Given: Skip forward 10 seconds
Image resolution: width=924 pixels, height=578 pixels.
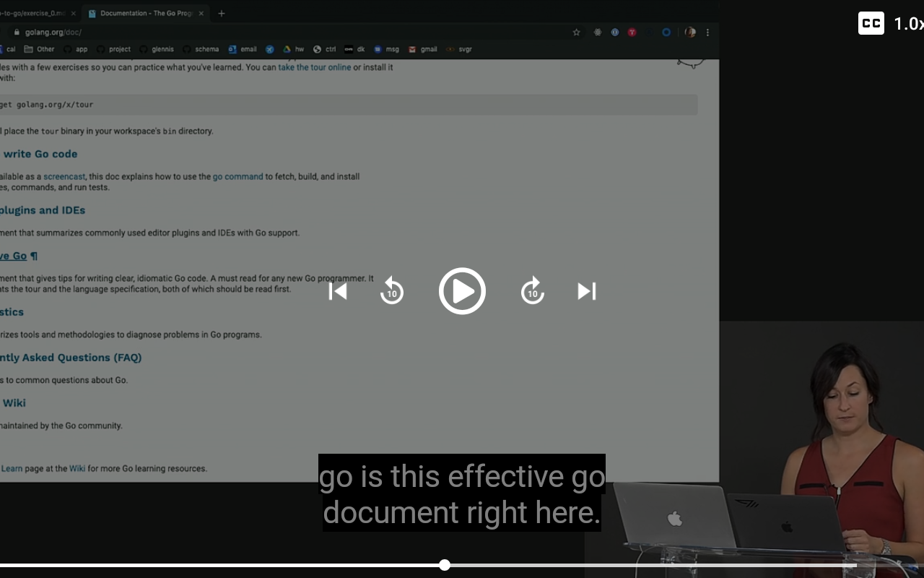Looking at the screenshot, I should 532,291.
